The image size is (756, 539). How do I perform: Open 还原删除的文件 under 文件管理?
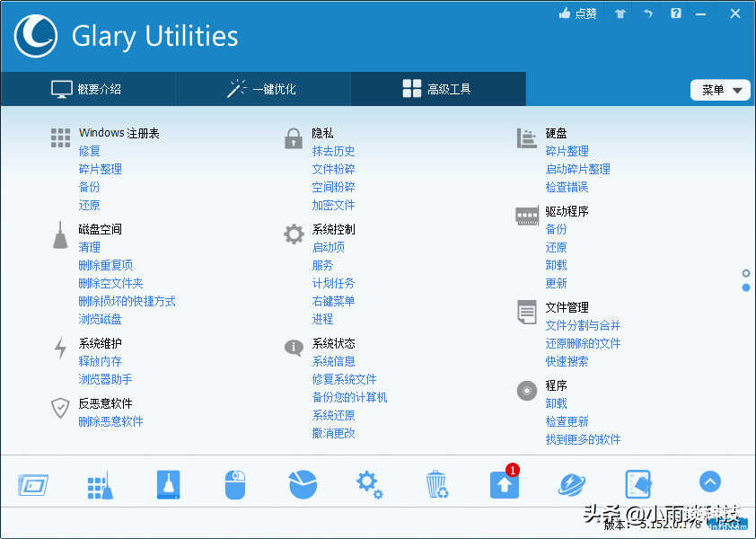pyautogui.click(x=583, y=343)
